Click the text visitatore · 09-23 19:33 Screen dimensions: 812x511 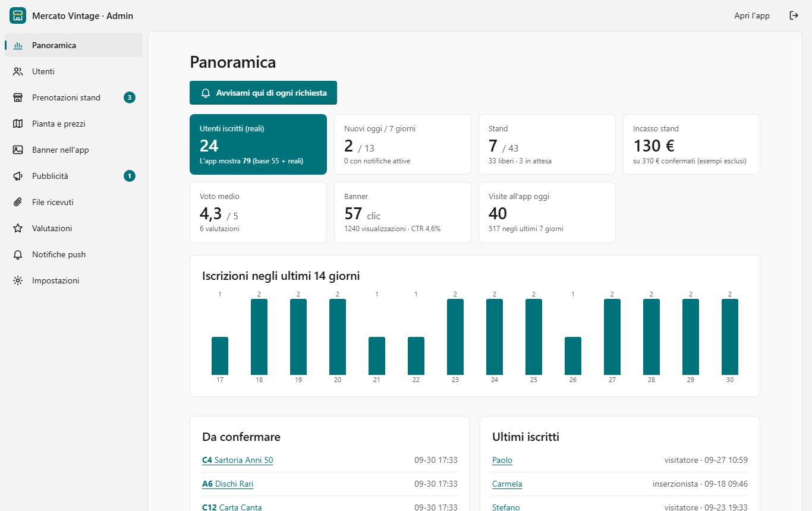pyautogui.click(x=706, y=507)
